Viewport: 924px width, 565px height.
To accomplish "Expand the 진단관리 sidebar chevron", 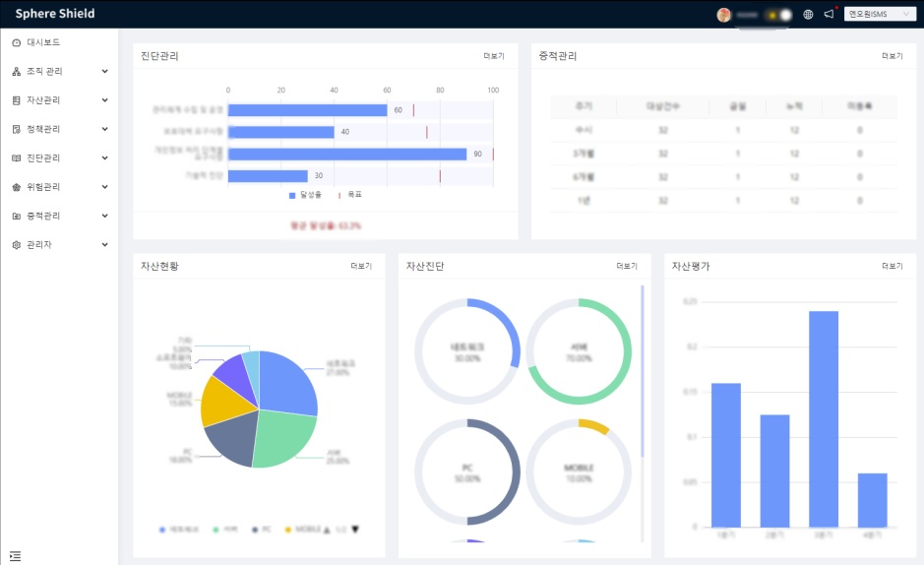I will 104,157.
